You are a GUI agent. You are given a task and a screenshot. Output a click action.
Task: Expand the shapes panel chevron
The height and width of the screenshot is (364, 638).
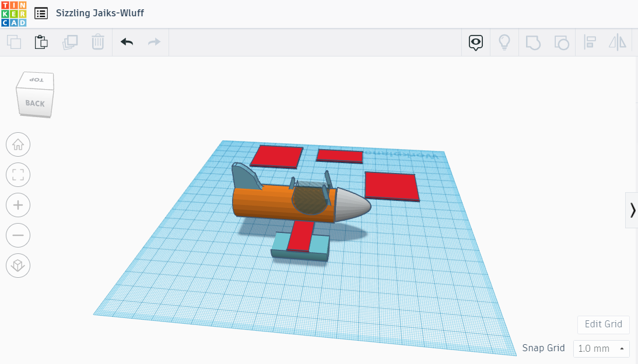click(632, 210)
